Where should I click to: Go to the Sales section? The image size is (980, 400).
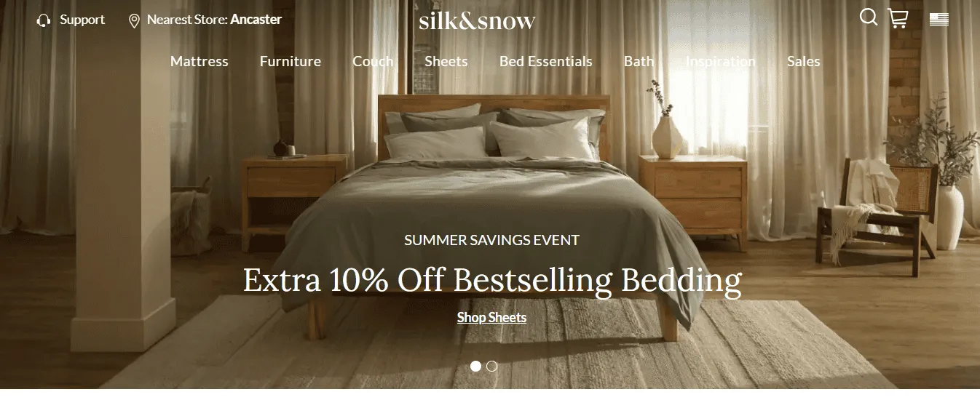804,62
